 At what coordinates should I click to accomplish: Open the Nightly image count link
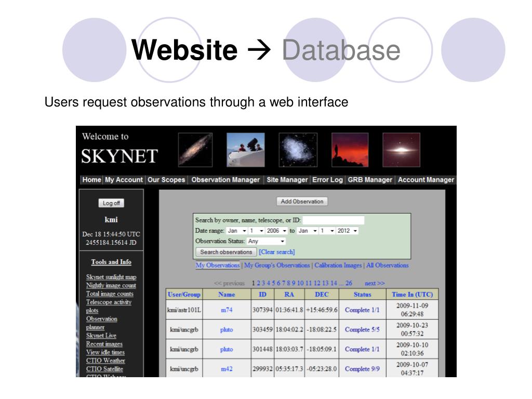[x=111, y=286]
